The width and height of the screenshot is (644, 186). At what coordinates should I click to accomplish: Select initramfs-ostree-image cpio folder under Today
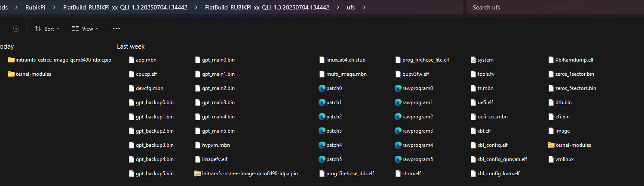click(x=11, y=60)
